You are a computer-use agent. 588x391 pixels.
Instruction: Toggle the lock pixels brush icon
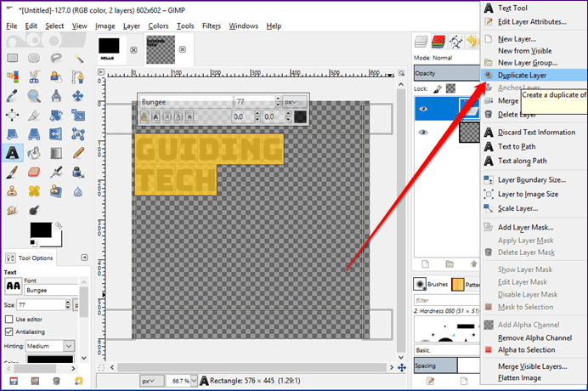438,89
